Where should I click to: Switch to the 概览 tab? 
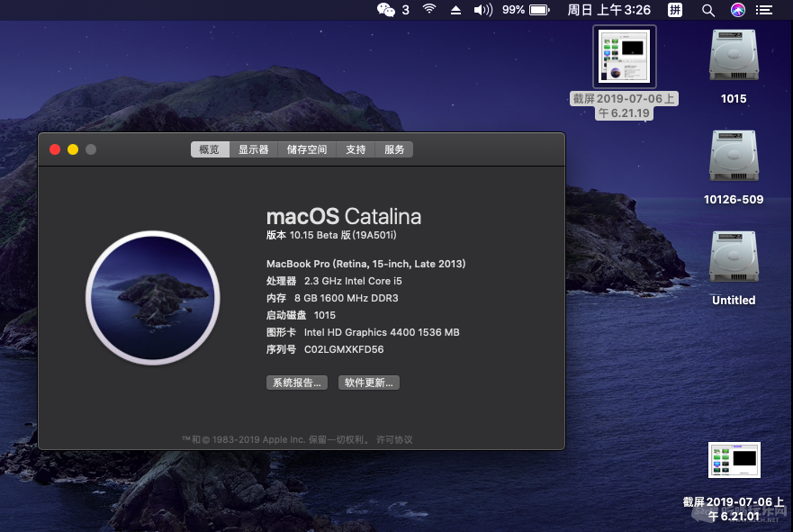[210, 149]
